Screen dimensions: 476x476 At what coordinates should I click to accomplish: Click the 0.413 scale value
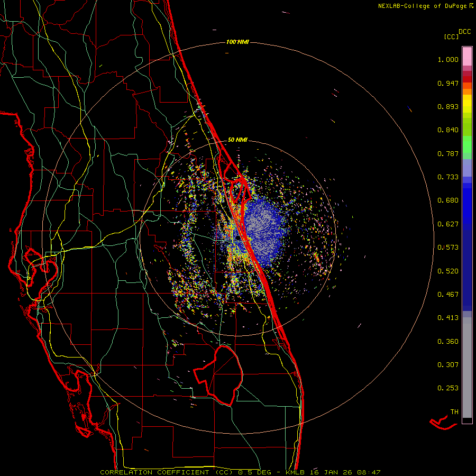[x=448, y=318]
